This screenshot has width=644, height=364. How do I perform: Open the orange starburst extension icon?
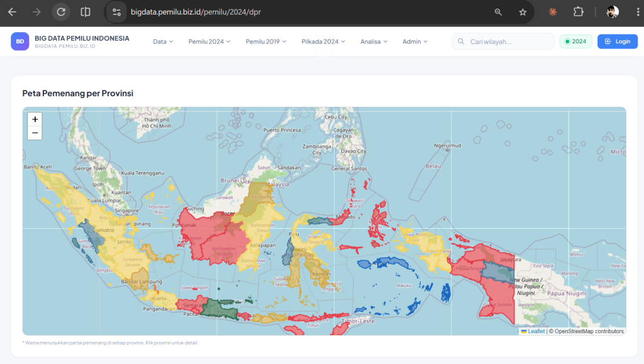(553, 12)
